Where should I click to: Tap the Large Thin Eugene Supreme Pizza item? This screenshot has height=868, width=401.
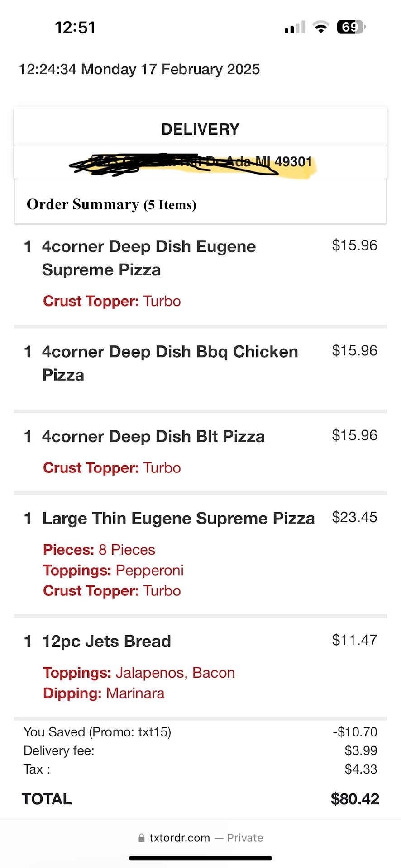178,519
